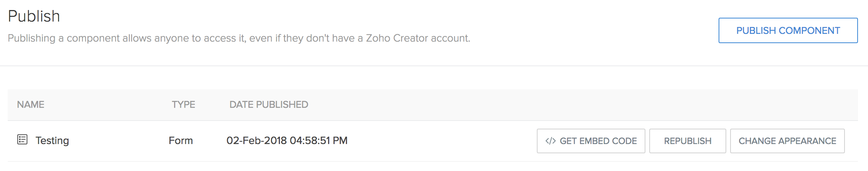Image resolution: width=868 pixels, height=171 pixels.
Task: Open the Testing component name
Action: pos(52,141)
